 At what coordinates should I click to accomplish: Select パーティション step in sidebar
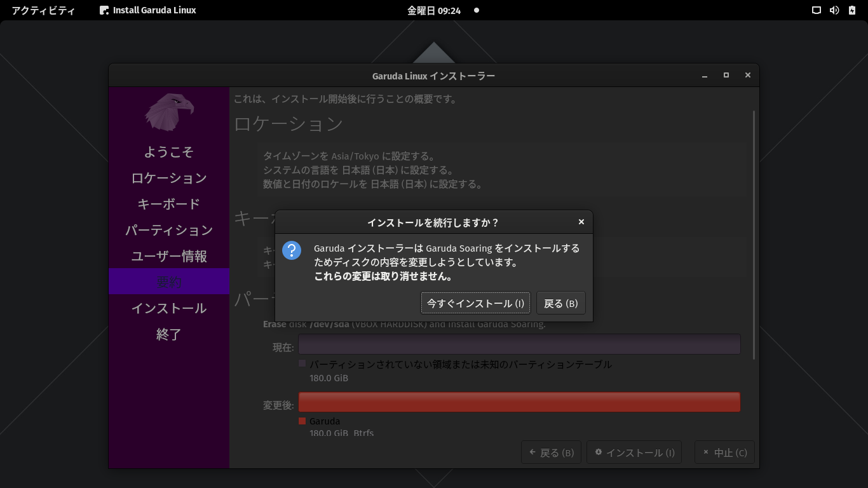(x=169, y=230)
